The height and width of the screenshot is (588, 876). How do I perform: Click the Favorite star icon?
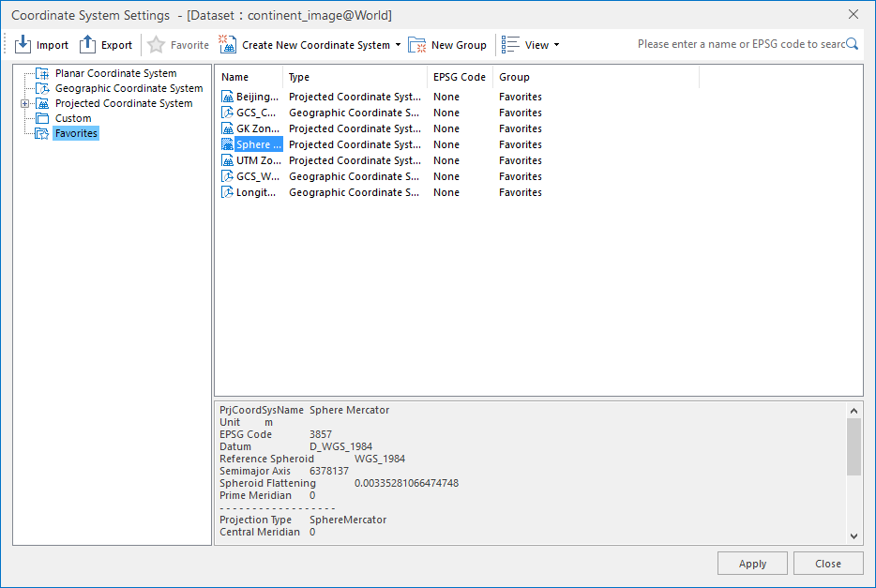(157, 45)
